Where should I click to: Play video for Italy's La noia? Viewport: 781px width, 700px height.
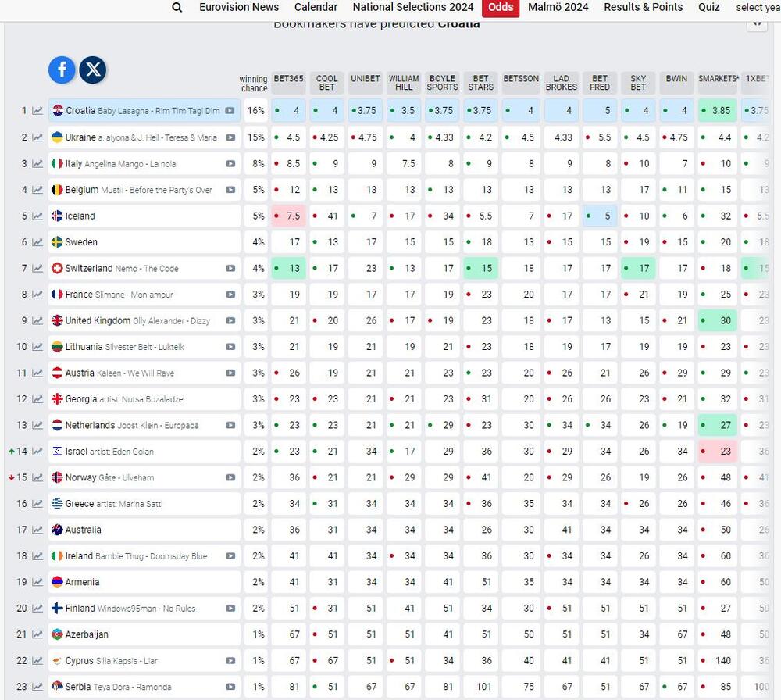tap(230, 164)
